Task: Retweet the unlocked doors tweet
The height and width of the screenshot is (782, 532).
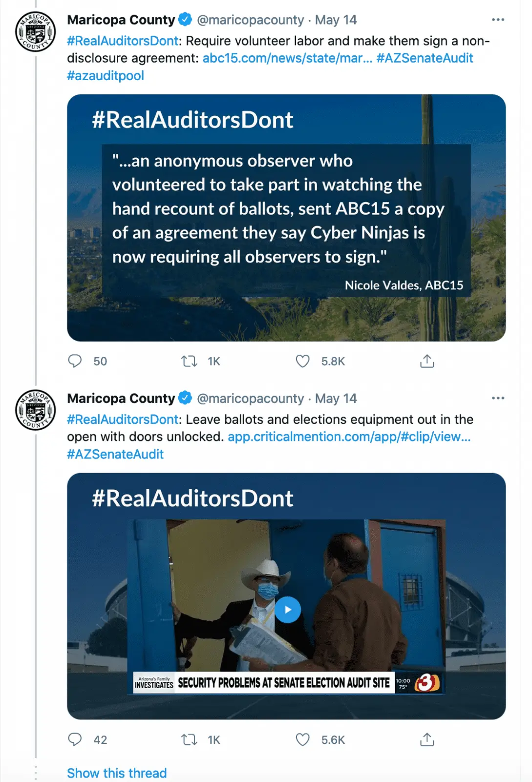Action: pyautogui.click(x=189, y=739)
